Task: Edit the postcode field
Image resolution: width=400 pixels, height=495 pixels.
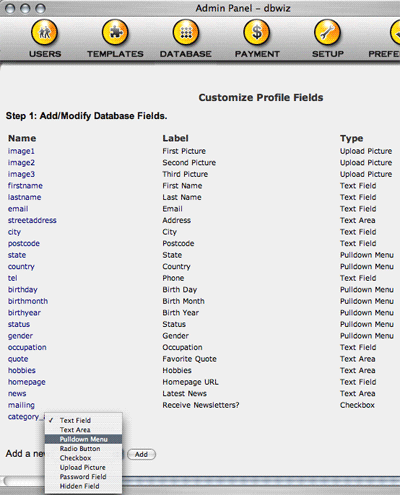Action: coord(24,243)
